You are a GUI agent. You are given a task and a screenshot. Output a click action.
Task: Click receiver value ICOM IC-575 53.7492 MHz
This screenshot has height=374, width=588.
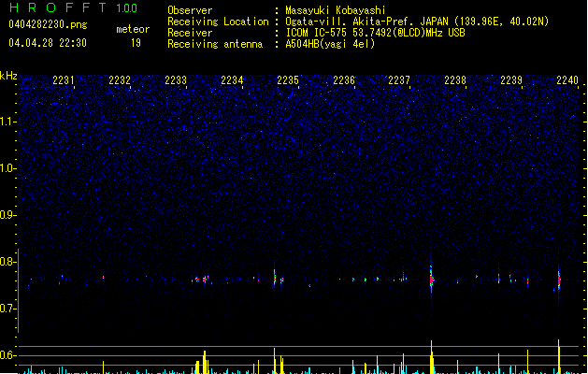pos(375,33)
